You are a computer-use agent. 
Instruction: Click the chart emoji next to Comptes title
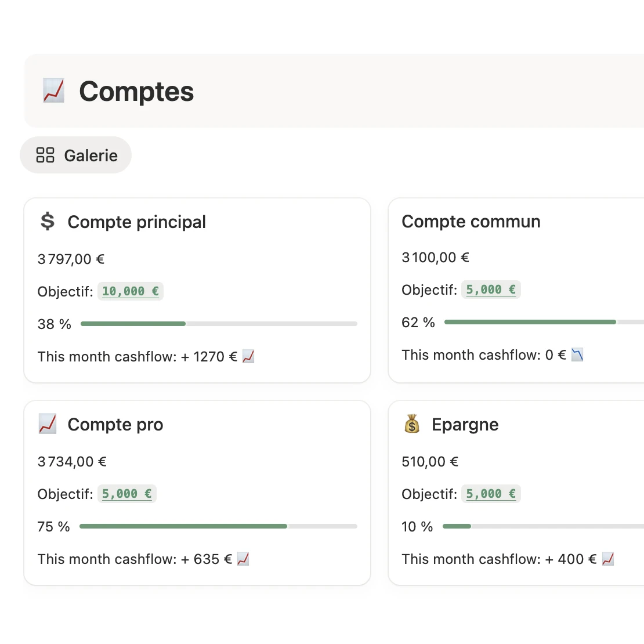point(53,91)
